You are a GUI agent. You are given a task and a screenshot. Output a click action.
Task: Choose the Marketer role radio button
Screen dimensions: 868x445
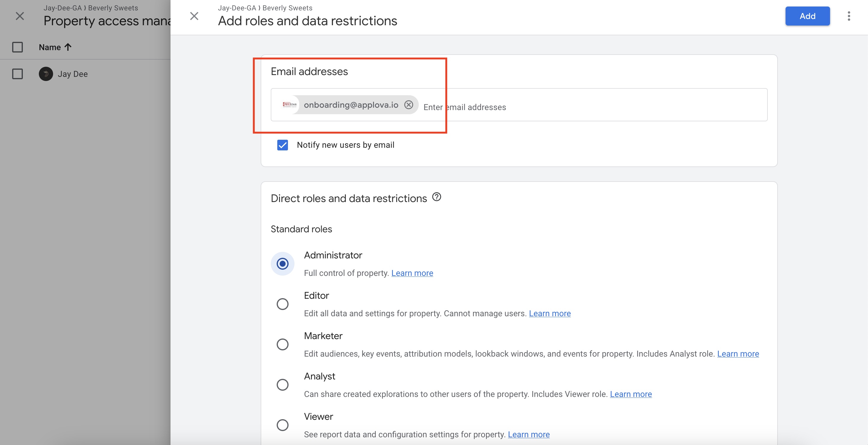coord(282,344)
